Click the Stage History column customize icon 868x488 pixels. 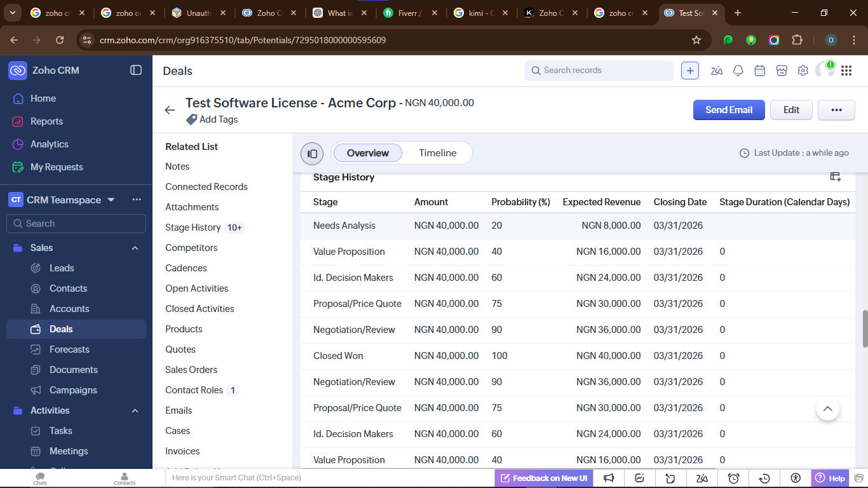[836, 177]
